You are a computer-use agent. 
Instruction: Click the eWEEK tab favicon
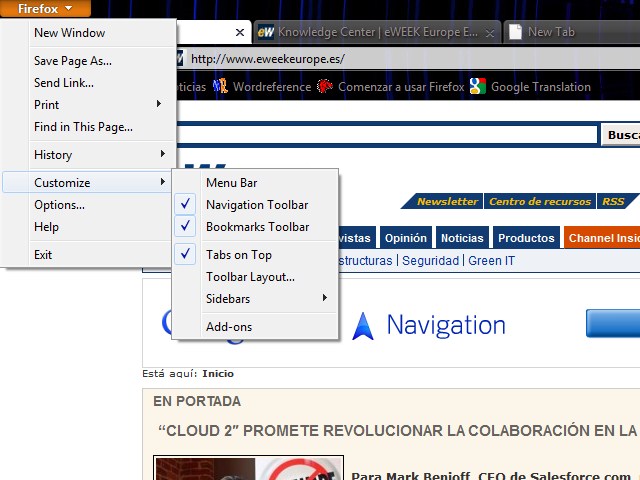[266, 32]
